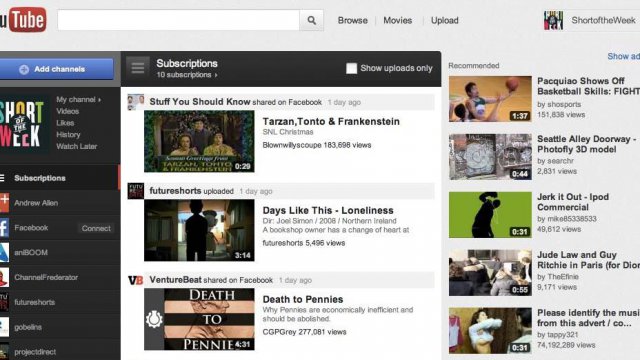640x360 pixels.
Task: Open the Pacquiao basketball video thumbnail
Action: point(490,99)
